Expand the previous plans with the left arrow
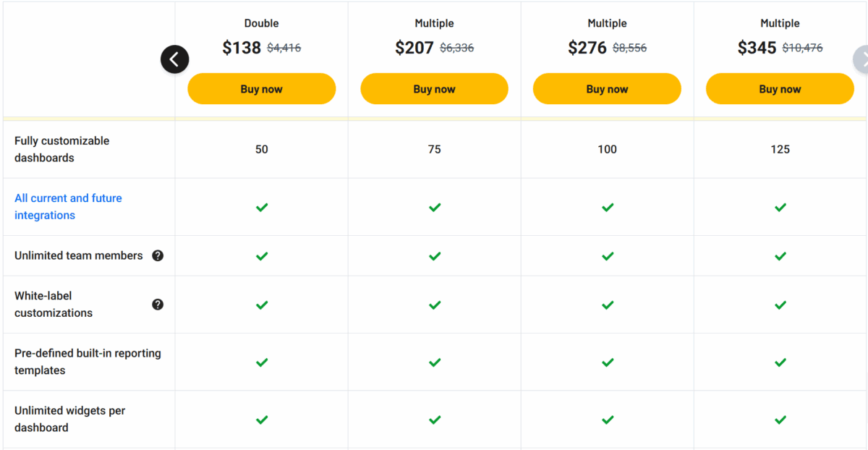868x450 pixels. [174, 59]
